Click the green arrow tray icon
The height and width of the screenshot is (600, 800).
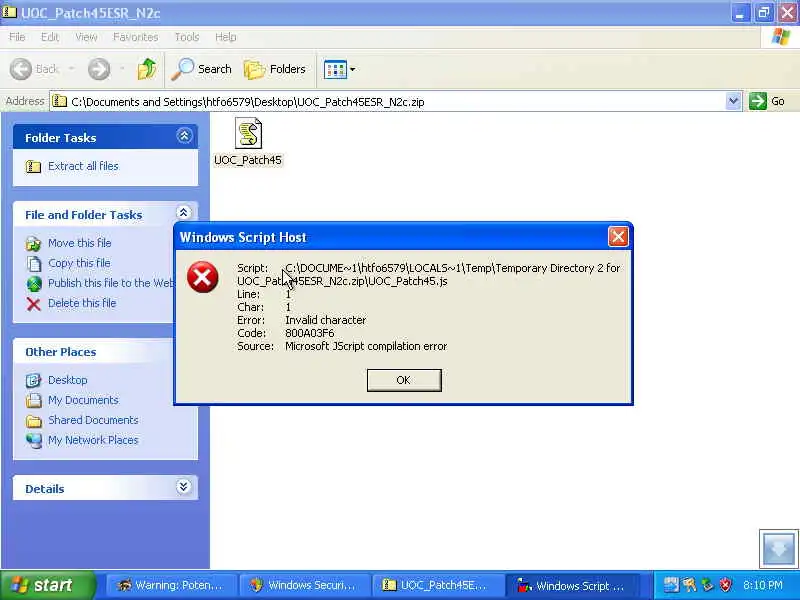(x=708, y=585)
